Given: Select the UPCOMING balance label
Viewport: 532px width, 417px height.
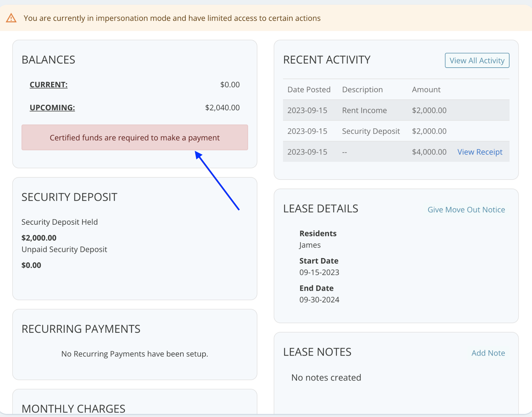Looking at the screenshot, I should pos(52,108).
